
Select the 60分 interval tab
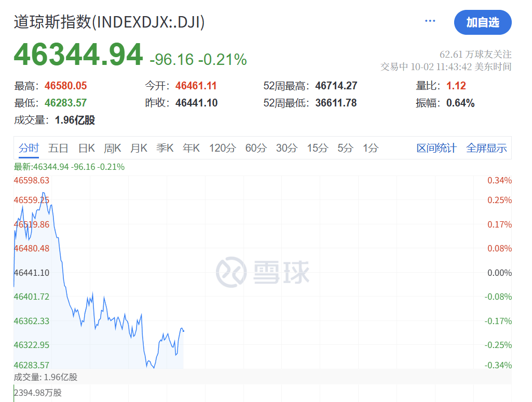(x=256, y=148)
